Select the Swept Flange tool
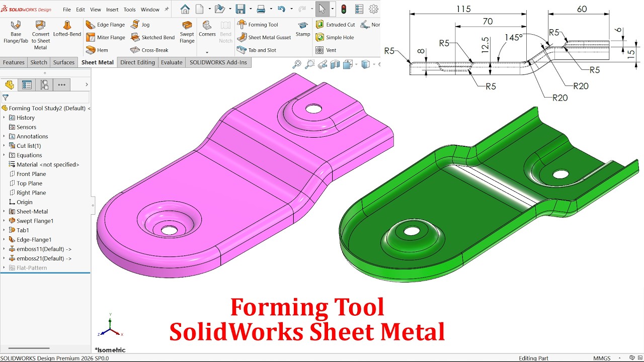This screenshot has height=362, width=644. (x=187, y=32)
